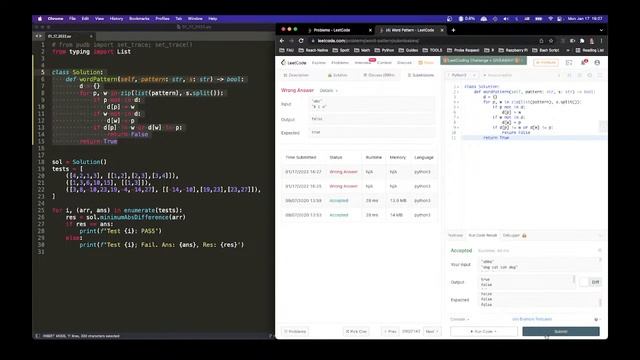Switch to the Solution tab
This screenshot has width=640, height=360.
pos(338,75)
